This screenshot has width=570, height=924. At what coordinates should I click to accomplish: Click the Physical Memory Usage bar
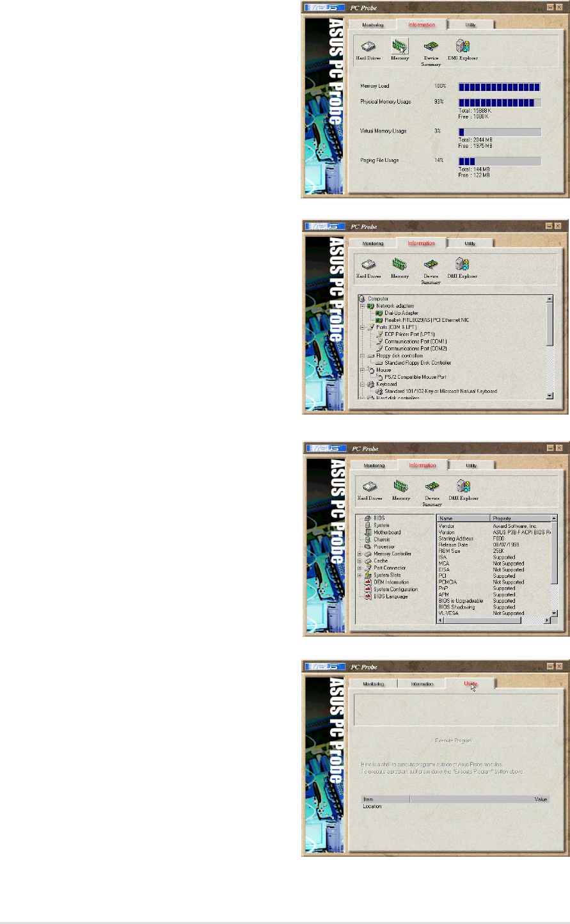[x=500, y=102]
